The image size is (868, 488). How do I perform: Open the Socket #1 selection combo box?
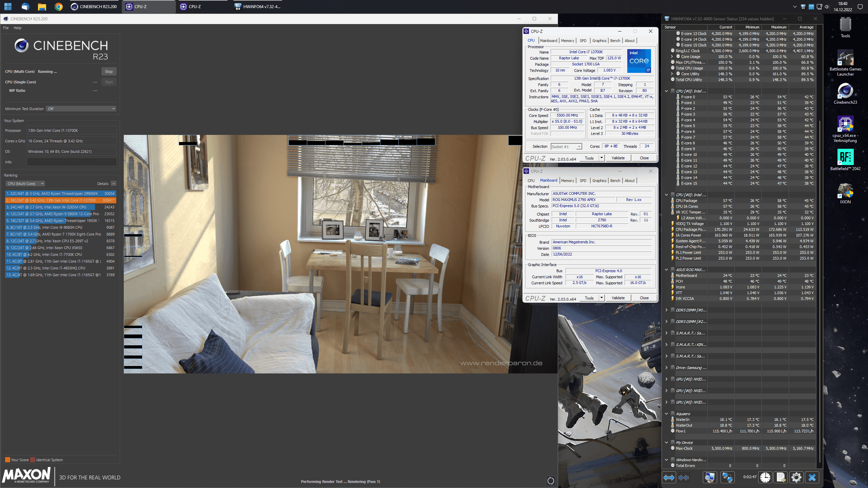(566, 146)
